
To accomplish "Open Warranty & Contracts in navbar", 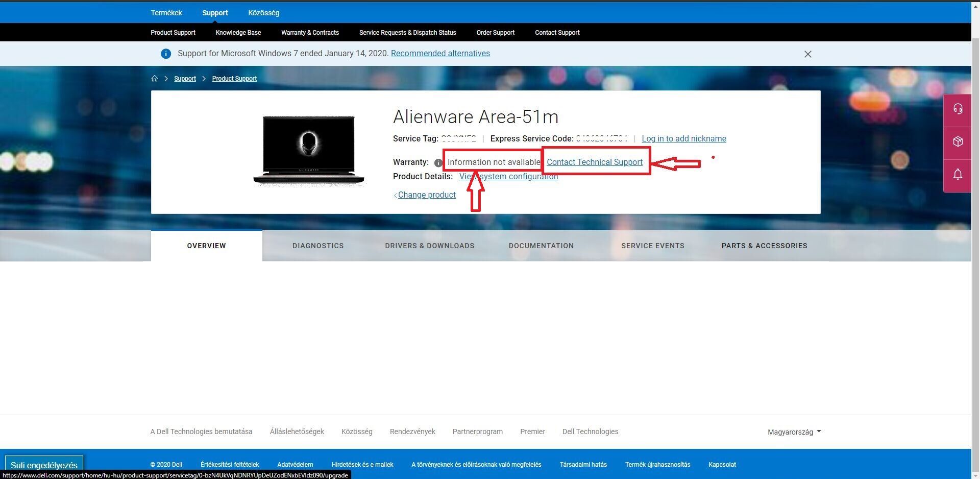I will point(310,33).
